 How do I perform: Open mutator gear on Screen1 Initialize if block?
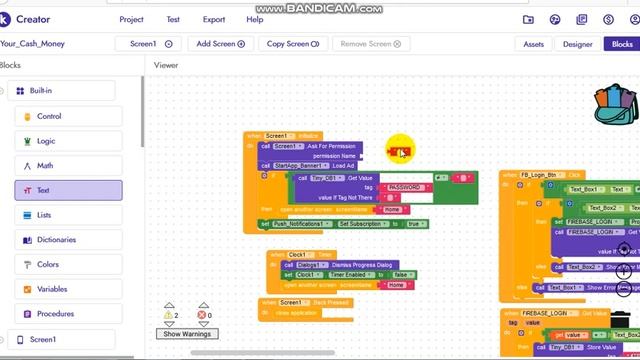click(x=264, y=176)
